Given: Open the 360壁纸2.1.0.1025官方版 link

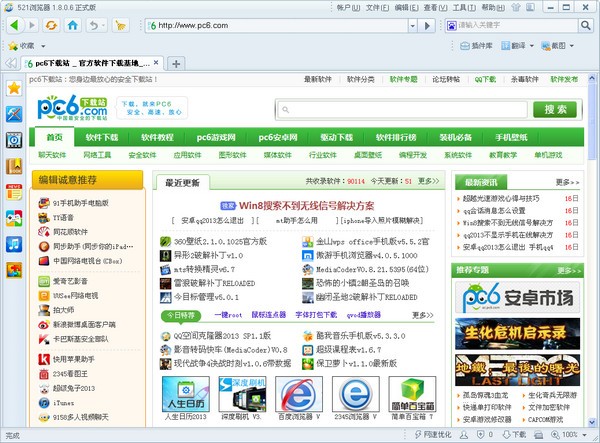Looking at the screenshot, I should [220, 241].
